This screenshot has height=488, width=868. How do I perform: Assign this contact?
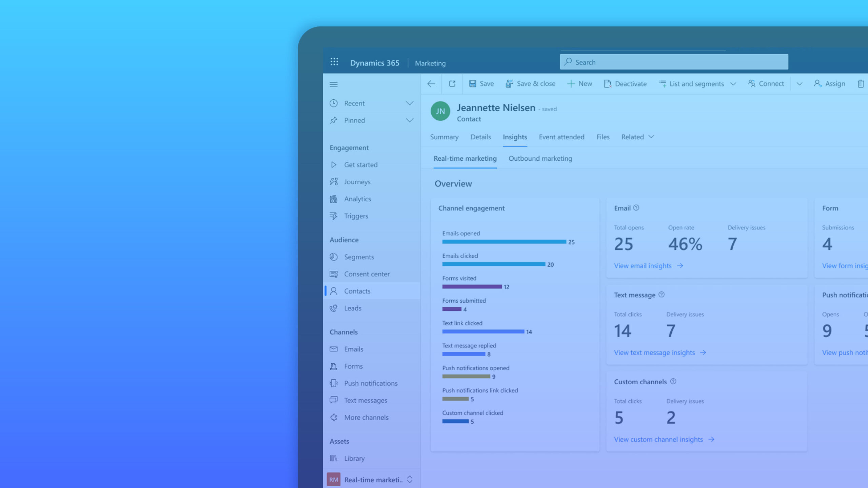(829, 84)
